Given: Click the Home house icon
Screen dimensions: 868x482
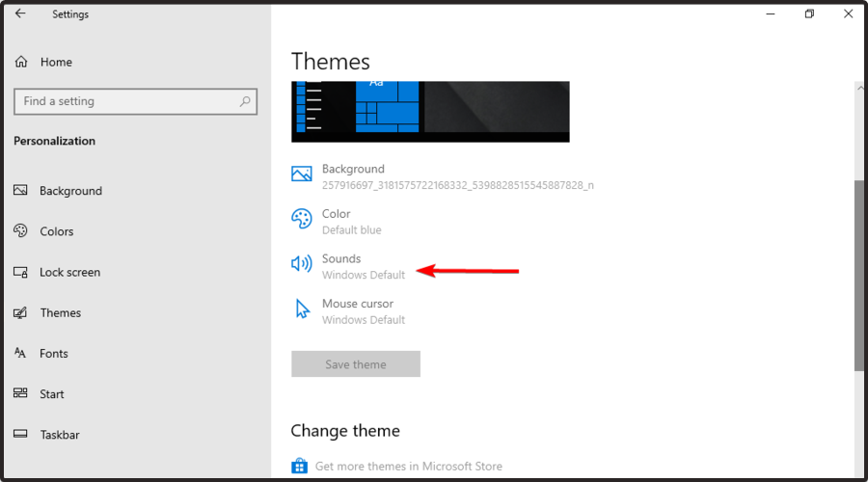Looking at the screenshot, I should click(21, 62).
